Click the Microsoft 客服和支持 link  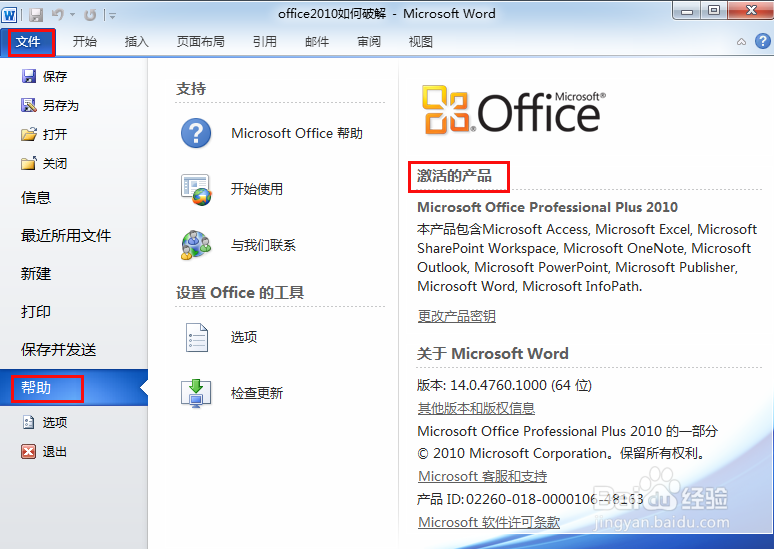(482, 476)
